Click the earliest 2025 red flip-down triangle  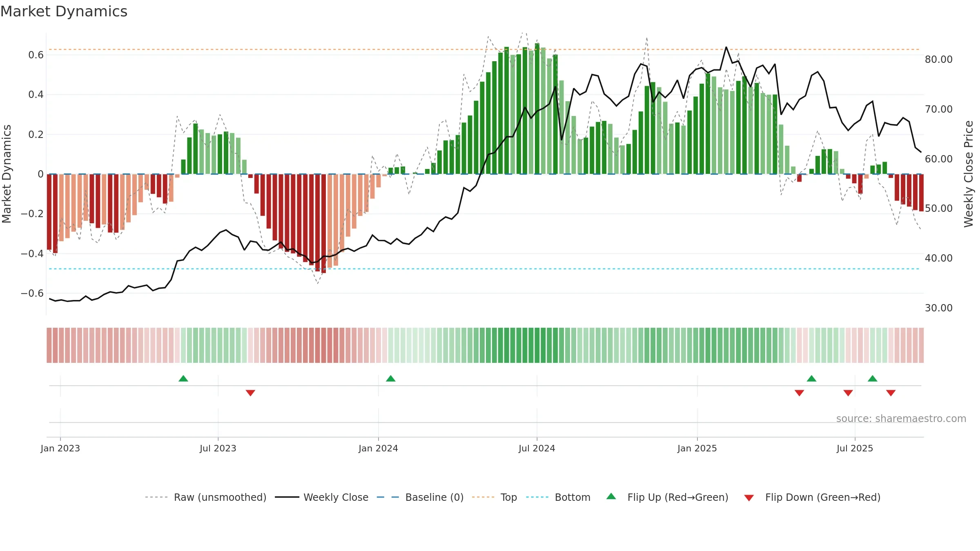(x=800, y=393)
